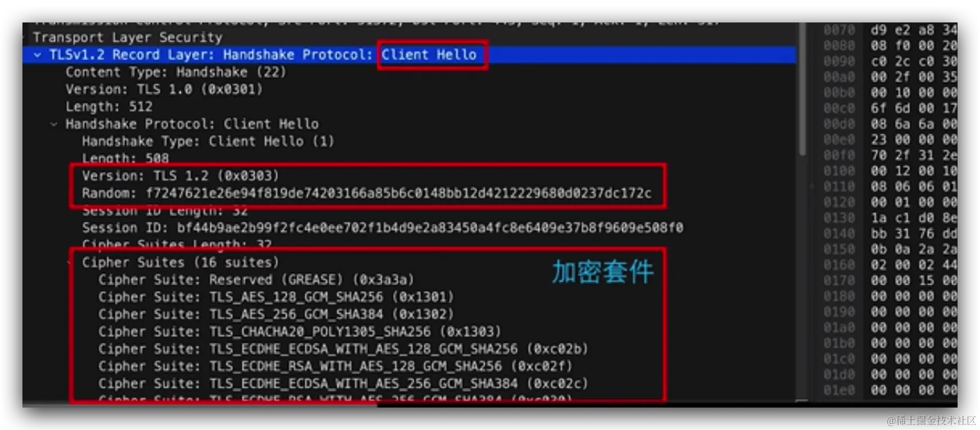Collapse the TLSv1.2 Record Layer row

37,55
